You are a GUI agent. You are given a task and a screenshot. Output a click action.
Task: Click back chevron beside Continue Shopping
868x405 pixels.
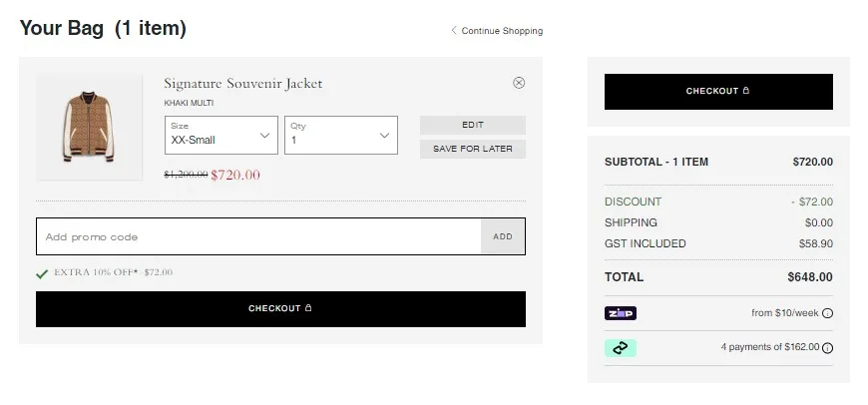coord(454,31)
